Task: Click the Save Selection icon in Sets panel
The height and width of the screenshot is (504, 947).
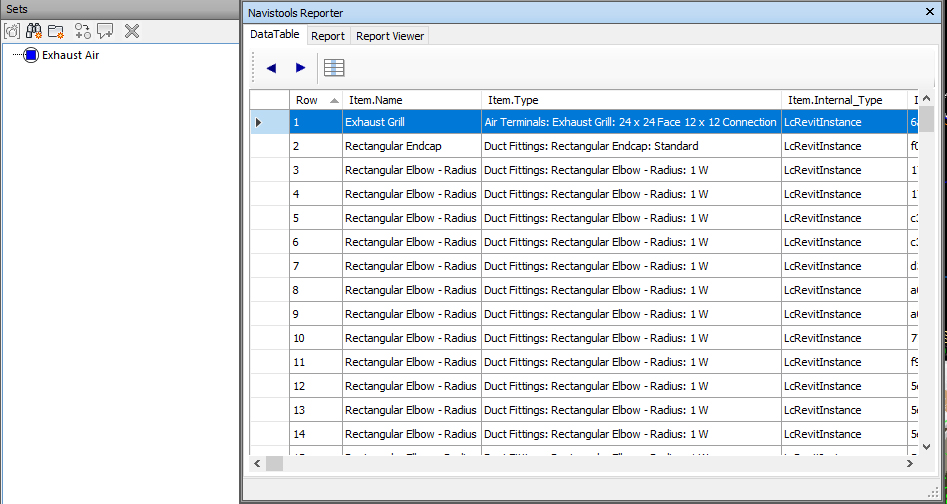Action: point(11,31)
